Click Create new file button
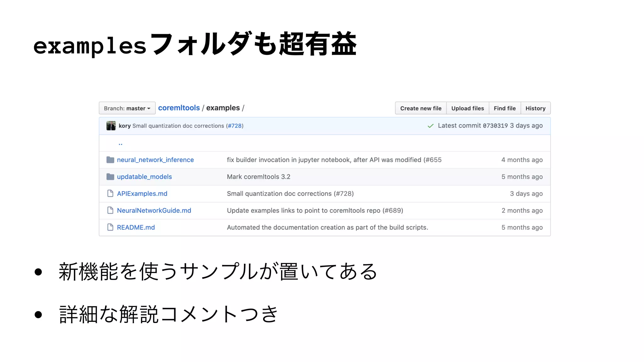This screenshot has width=644, height=362. tap(420, 108)
